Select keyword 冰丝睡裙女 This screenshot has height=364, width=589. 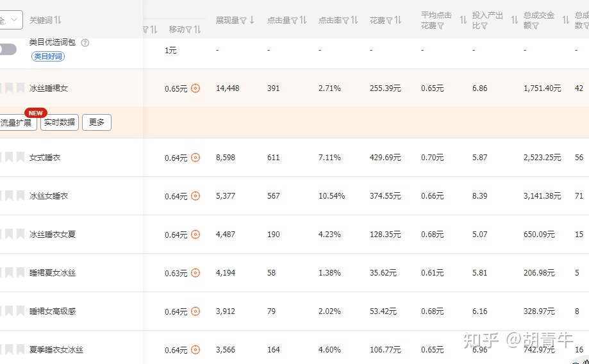[49, 88]
